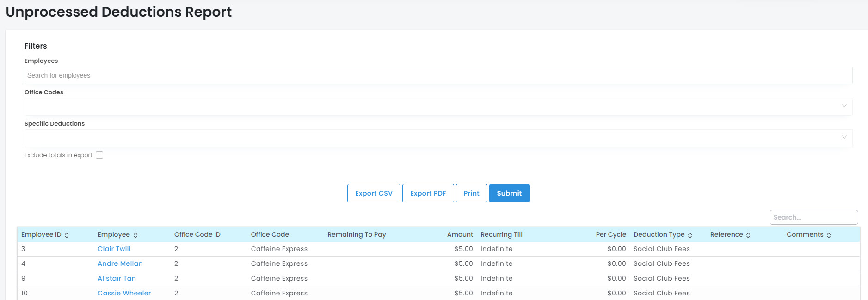Select Cassie Wheeler employee link

[124, 293]
